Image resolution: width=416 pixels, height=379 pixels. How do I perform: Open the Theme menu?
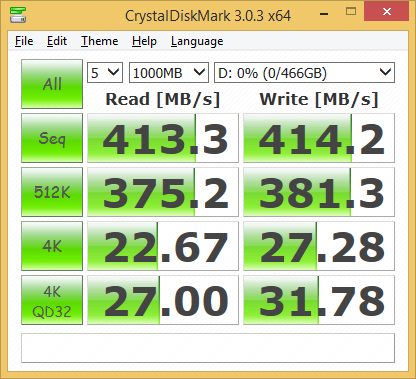coord(100,41)
